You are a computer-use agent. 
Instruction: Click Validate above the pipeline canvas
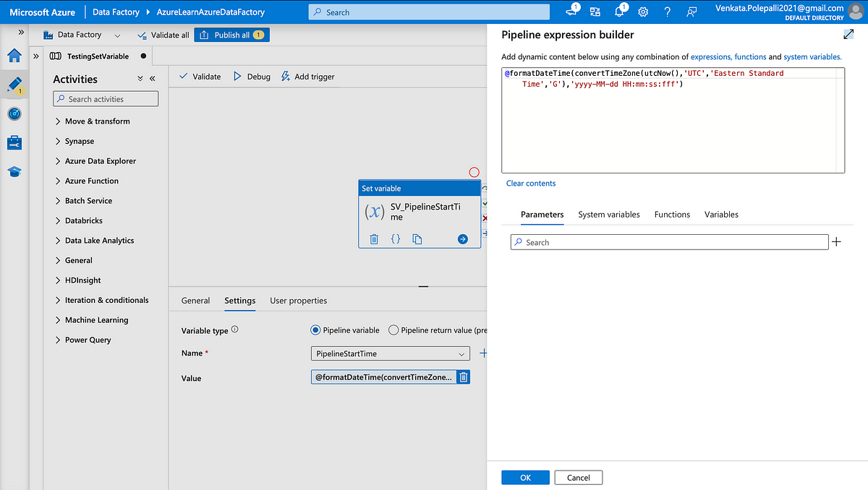200,77
